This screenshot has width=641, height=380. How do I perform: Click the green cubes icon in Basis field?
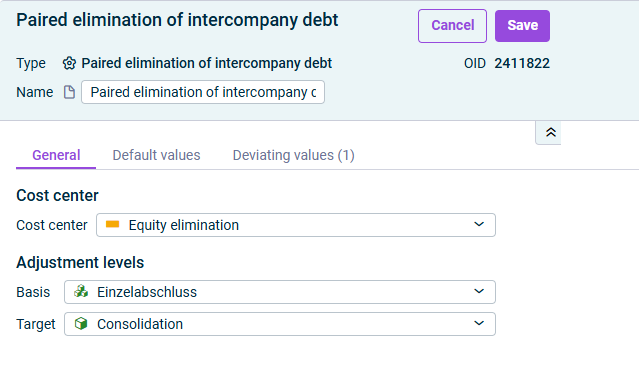[81, 291]
